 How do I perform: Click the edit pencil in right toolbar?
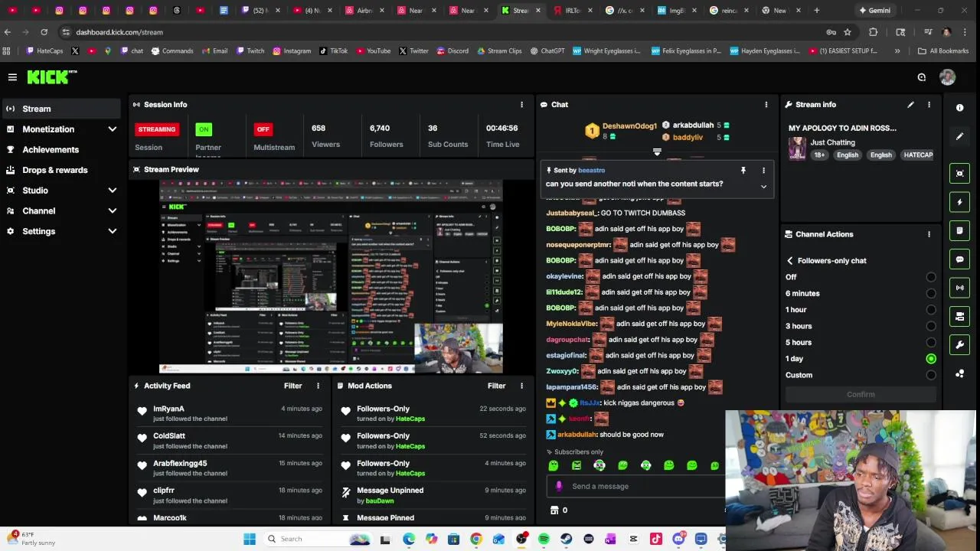coord(960,136)
